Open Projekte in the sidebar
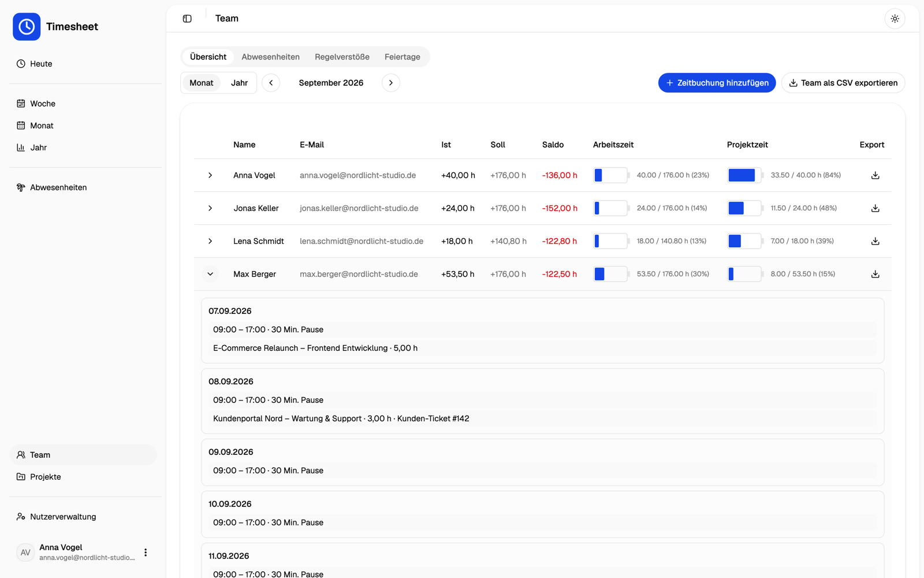 (x=83, y=477)
